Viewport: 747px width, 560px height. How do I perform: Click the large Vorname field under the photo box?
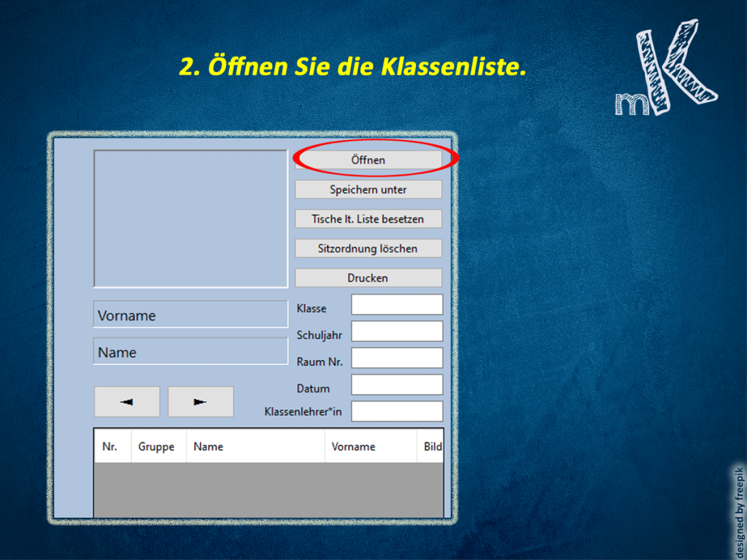click(190, 315)
